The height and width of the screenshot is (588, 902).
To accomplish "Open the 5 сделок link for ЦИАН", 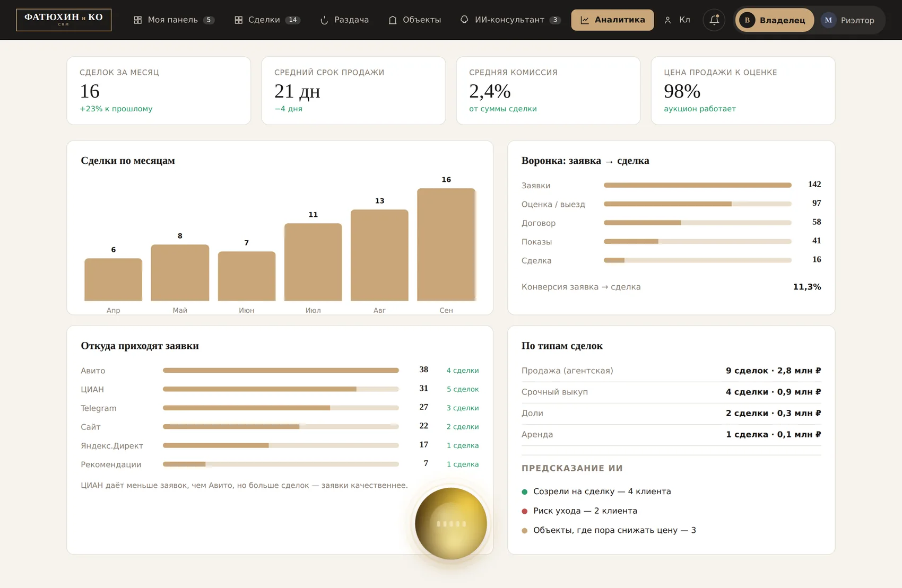I will (x=463, y=389).
